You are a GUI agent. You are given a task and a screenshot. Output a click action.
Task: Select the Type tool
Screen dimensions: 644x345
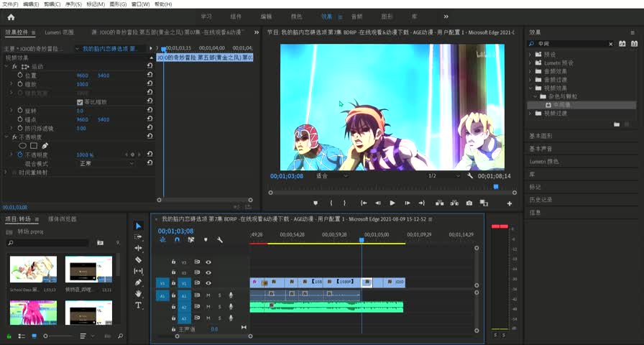(139, 305)
